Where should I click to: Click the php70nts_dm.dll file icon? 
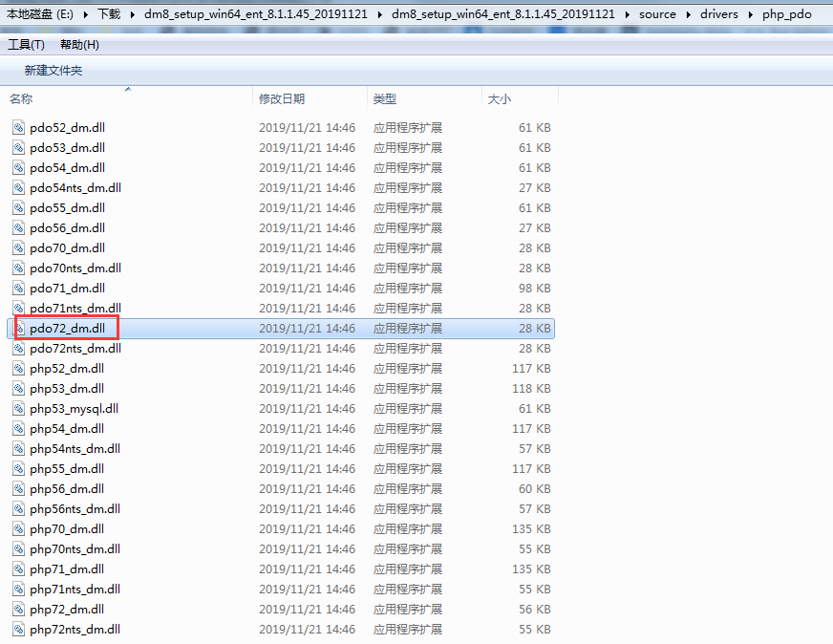[x=18, y=548]
